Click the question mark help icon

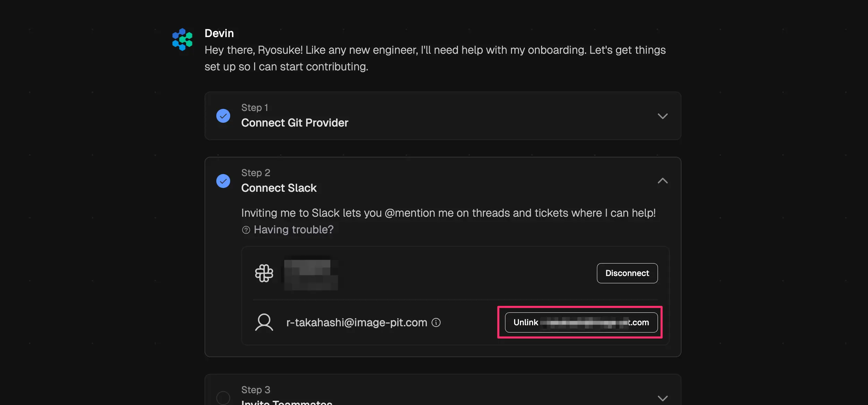point(246,230)
